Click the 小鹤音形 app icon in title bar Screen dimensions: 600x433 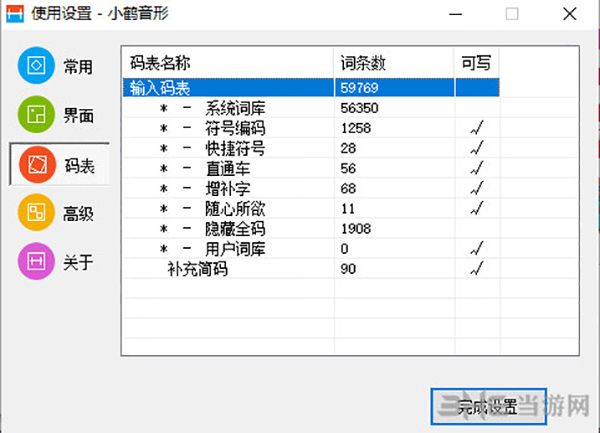pyautogui.click(x=15, y=14)
